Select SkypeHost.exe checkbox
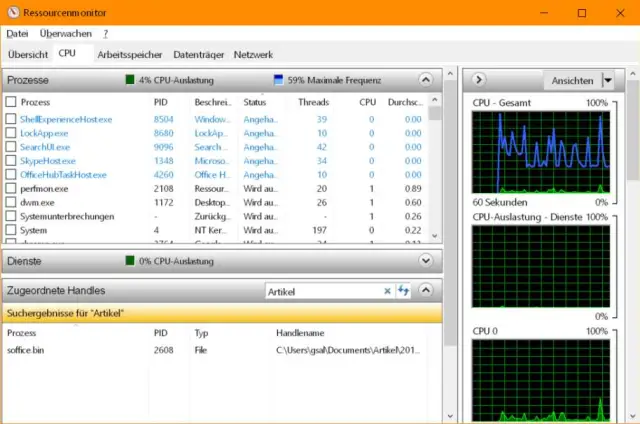This screenshot has width=640, height=424. [11, 160]
